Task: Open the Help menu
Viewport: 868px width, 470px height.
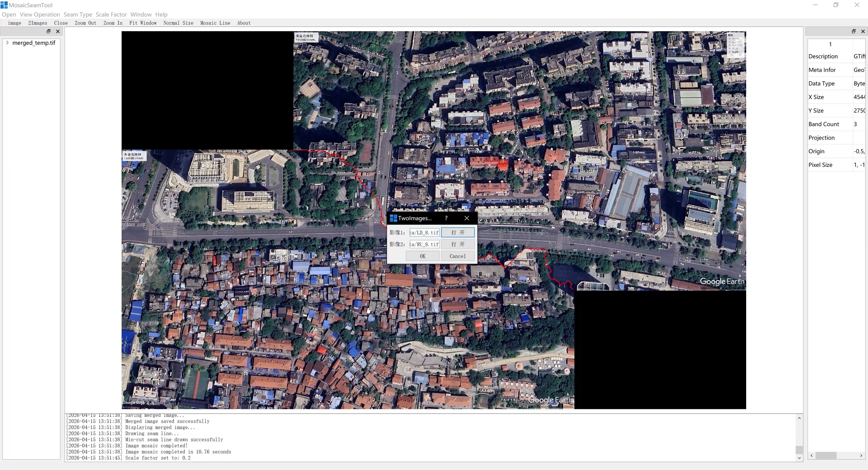Action: pyautogui.click(x=161, y=14)
